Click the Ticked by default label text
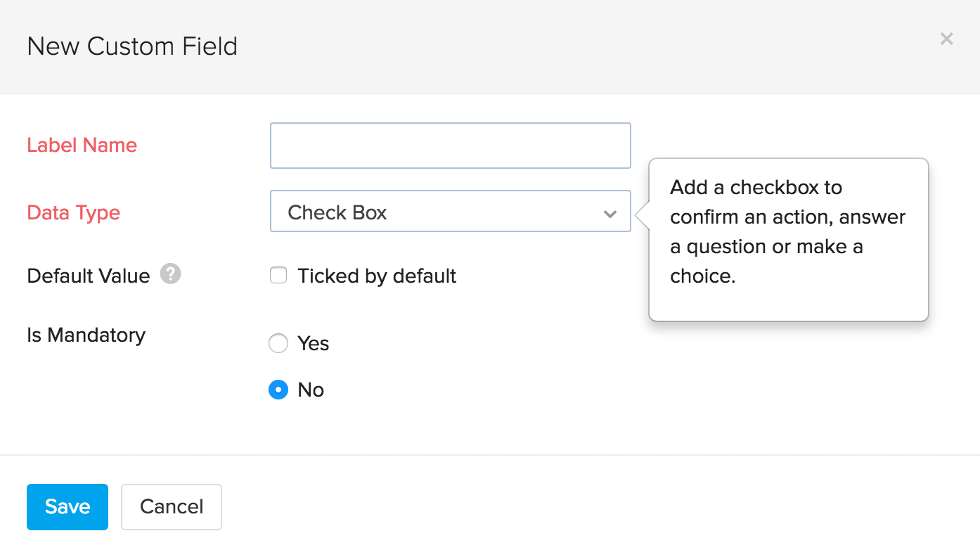This screenshot has width=980, height=557. pyautogui.click(x=377, y=275)
